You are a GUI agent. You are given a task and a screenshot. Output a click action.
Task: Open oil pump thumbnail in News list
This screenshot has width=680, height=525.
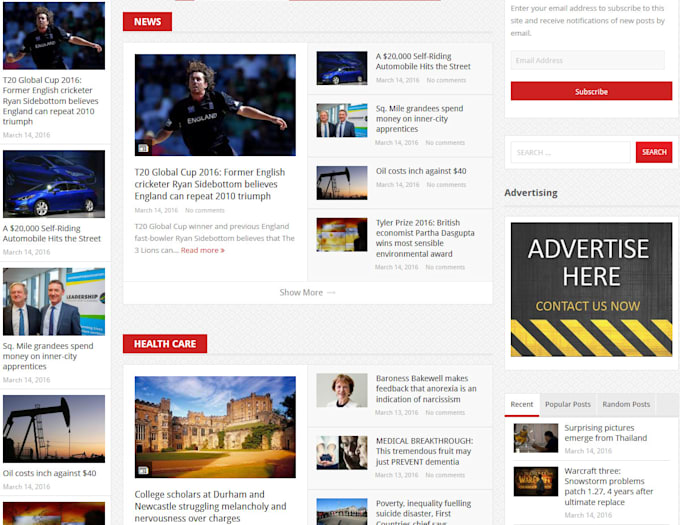342,183
